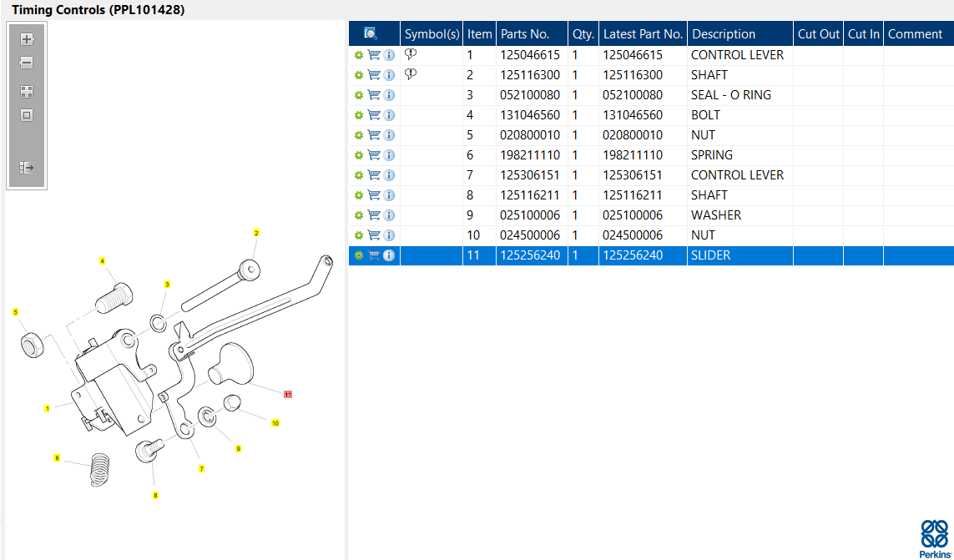Click the Perkins logo
The width and height of the screenshot is (954, 560).
(x=934, y=538)
